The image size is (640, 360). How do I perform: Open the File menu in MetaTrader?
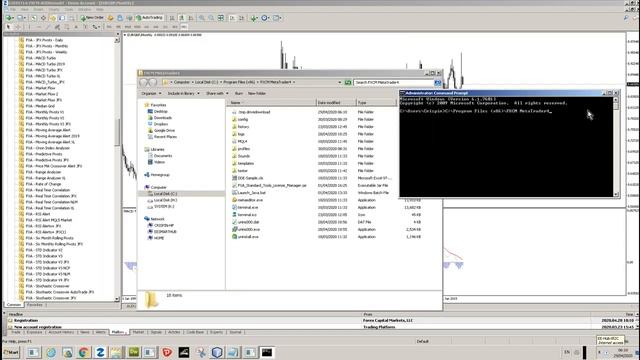[x=13, y=9]
